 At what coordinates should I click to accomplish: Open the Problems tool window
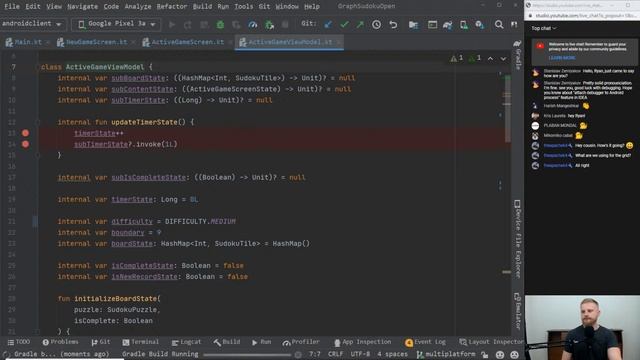(x=60, y=342)
